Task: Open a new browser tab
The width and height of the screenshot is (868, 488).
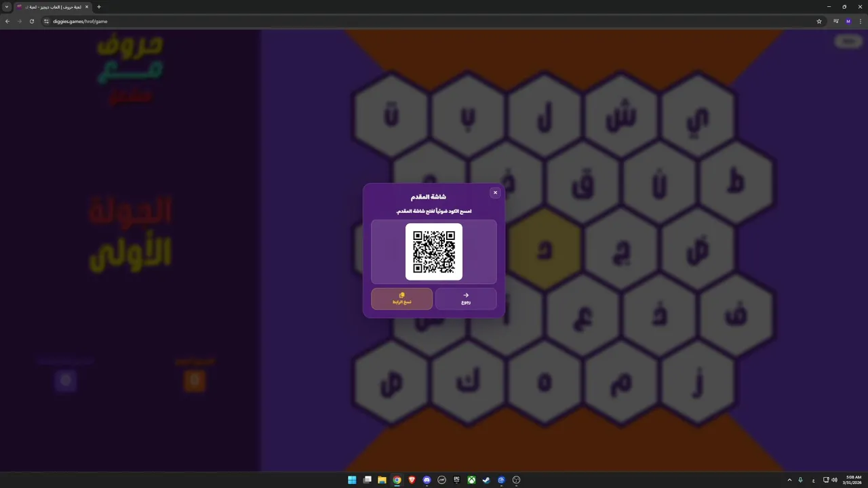Action: click(x=99, y=7)
